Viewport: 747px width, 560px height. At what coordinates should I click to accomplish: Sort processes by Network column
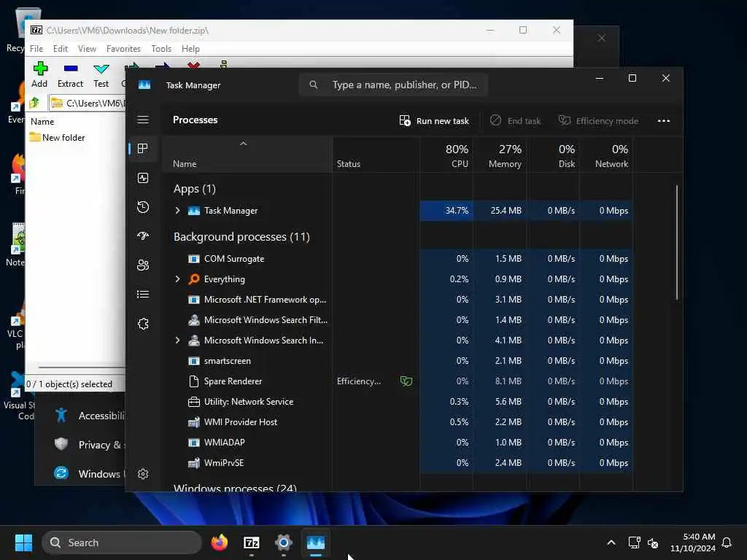(606, 155)
